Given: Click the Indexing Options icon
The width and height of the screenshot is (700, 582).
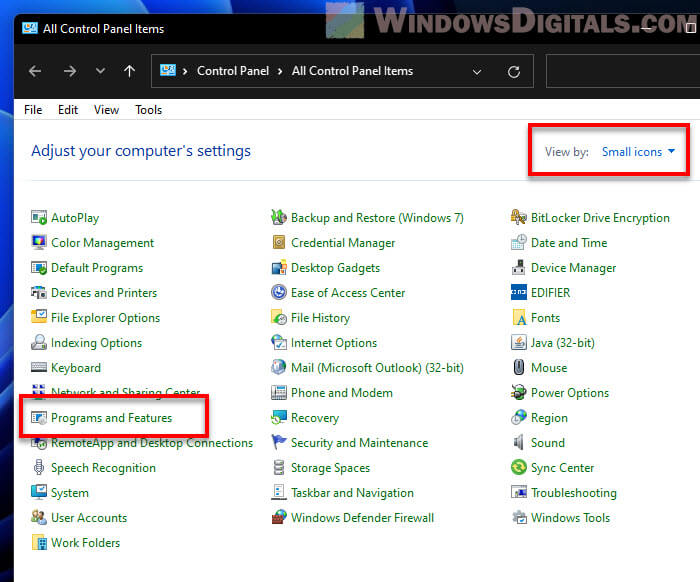Looking at the screenshot, I should click(x=39, y=343).
